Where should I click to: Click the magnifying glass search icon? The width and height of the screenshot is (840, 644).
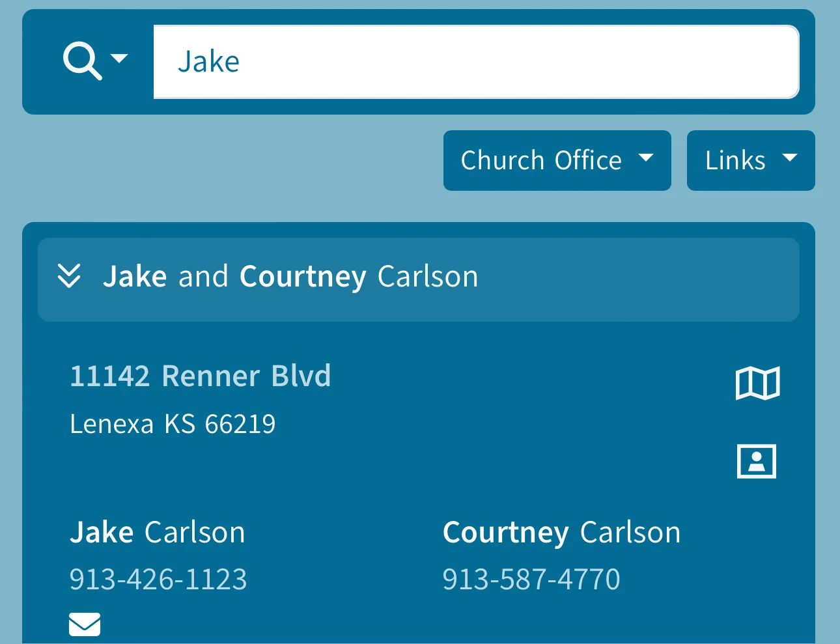coord(82,60)
